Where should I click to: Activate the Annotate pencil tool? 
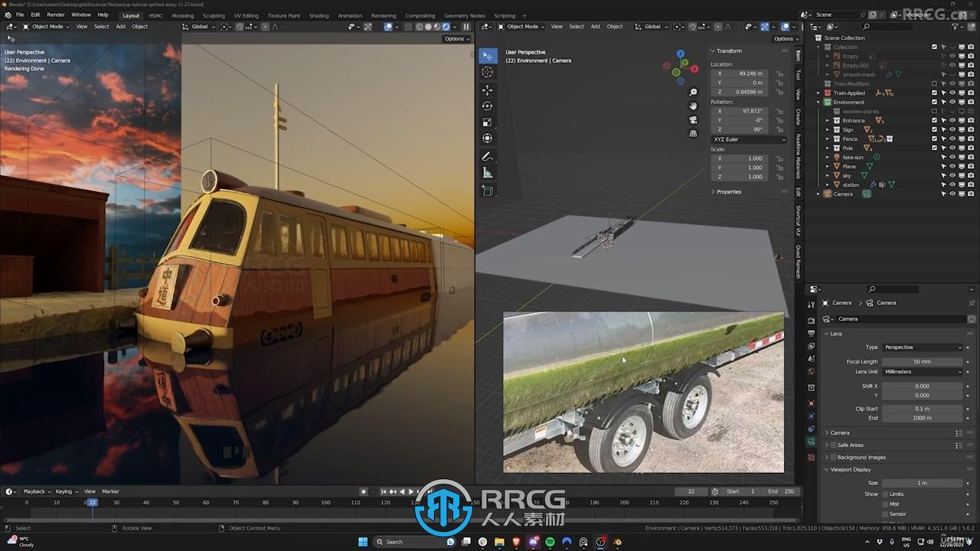click(x=488, y=157)
